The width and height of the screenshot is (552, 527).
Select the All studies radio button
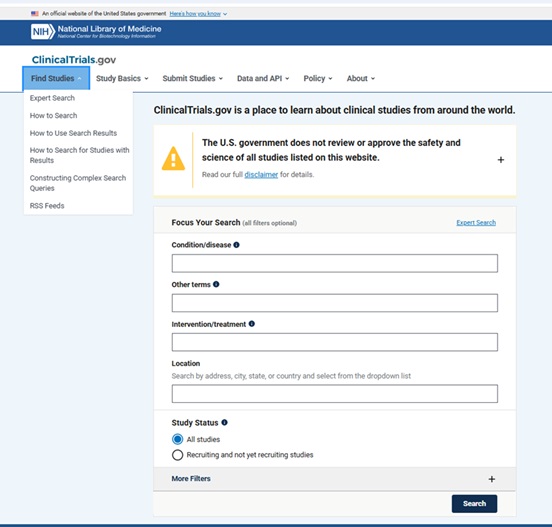(x=177, y=439)
